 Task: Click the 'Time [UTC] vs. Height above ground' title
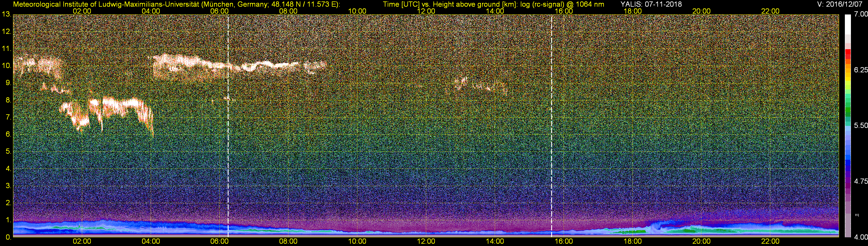[x=493, y=4]
